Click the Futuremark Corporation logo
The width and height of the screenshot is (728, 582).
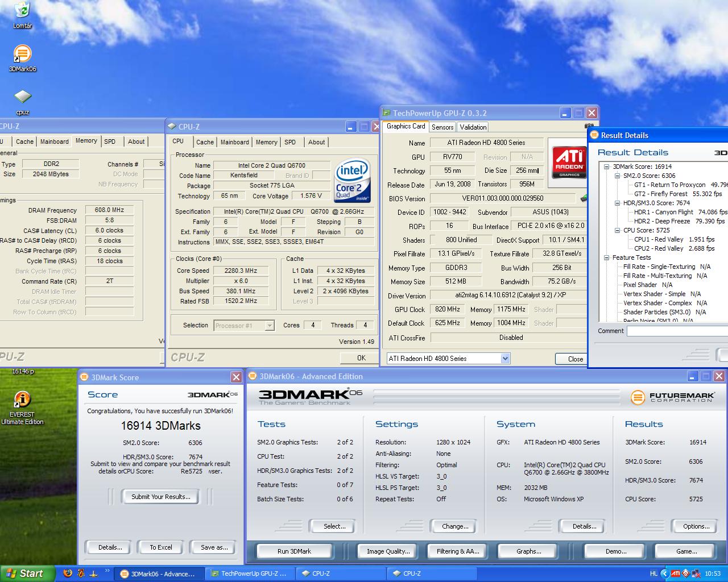(672, 397)
